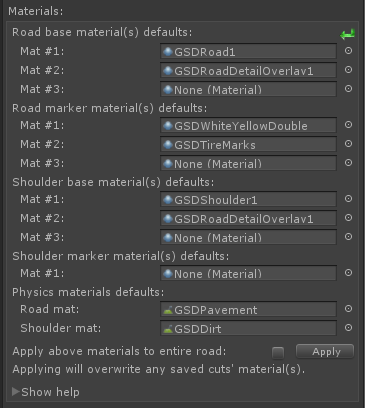365x408 pixels.
Task: Click the Shoulder base material(s) defaults label
Action: pos(113,182)
